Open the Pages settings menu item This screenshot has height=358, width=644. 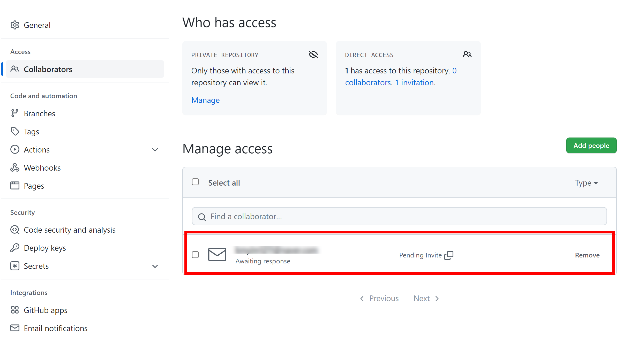34,186
